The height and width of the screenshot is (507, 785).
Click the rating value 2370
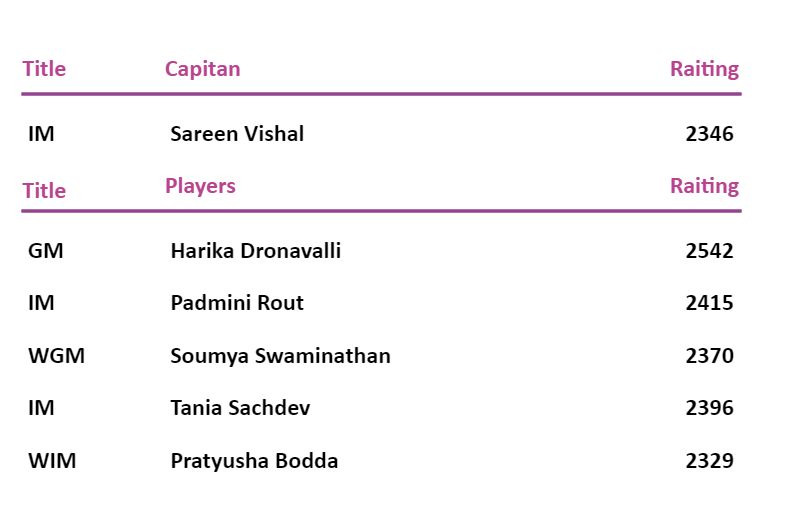coord(709,356)
